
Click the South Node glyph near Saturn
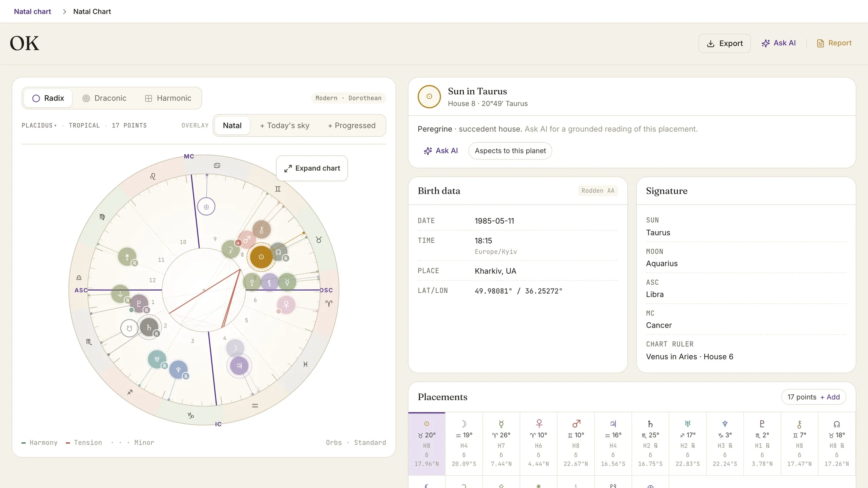(x=129, y=328)
